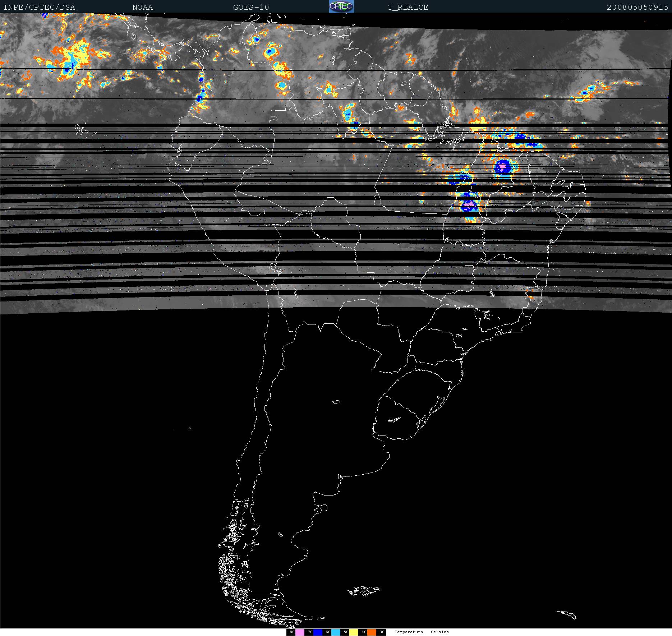Click the -50 legend value
This screenshot has width=672, height=636.
tap(345, 632)
